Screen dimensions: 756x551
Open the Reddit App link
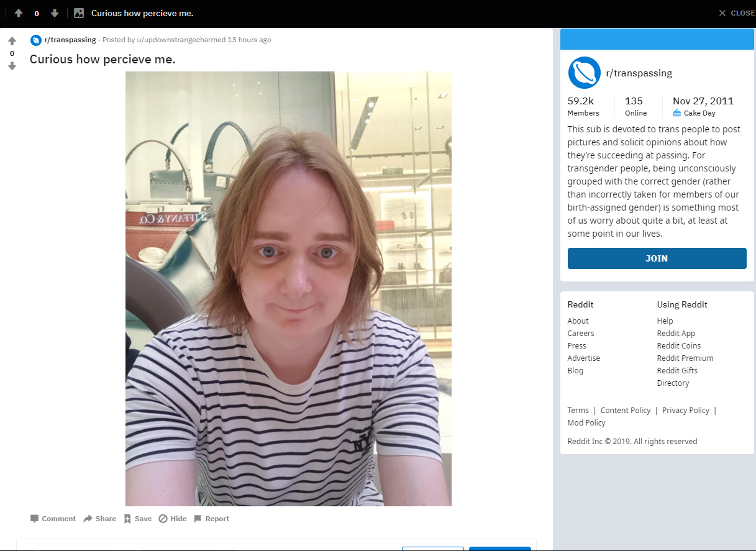click(676, 334)
